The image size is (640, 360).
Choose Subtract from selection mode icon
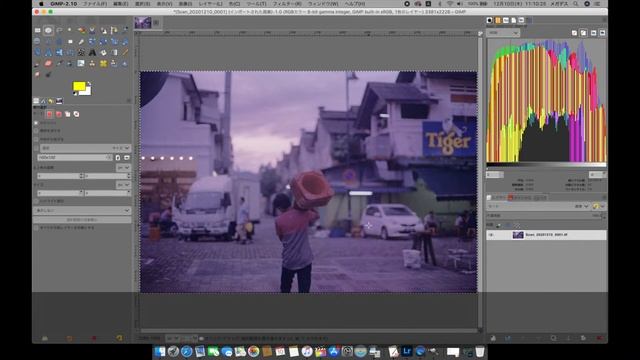point(67,114)
